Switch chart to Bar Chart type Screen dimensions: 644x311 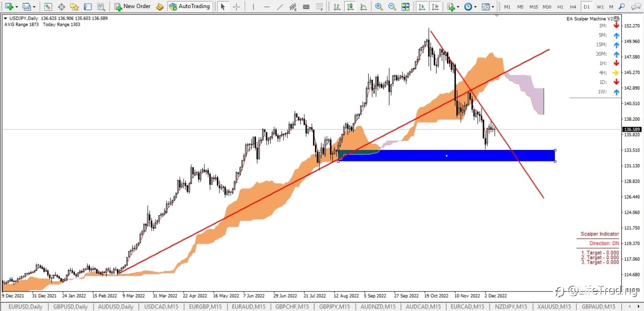pos(336,7)
